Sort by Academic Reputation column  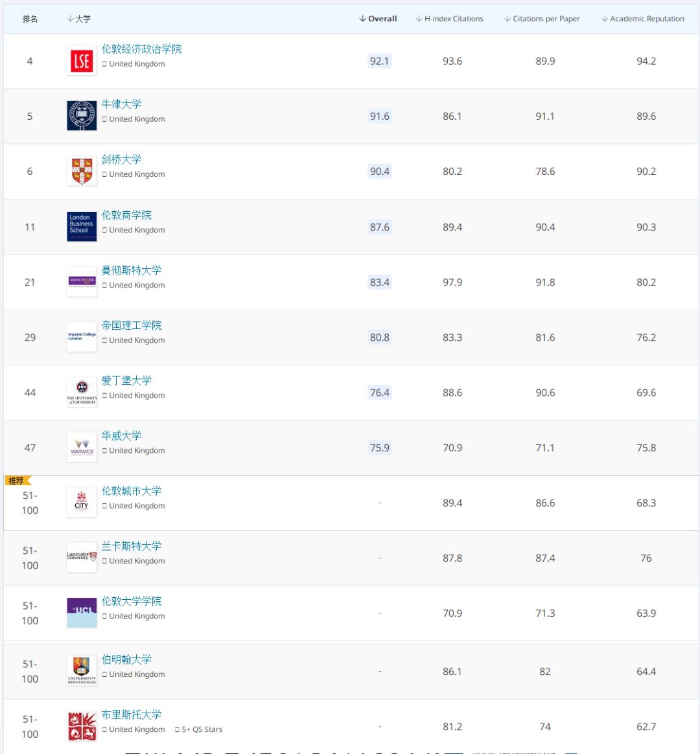tap(643, 19)
